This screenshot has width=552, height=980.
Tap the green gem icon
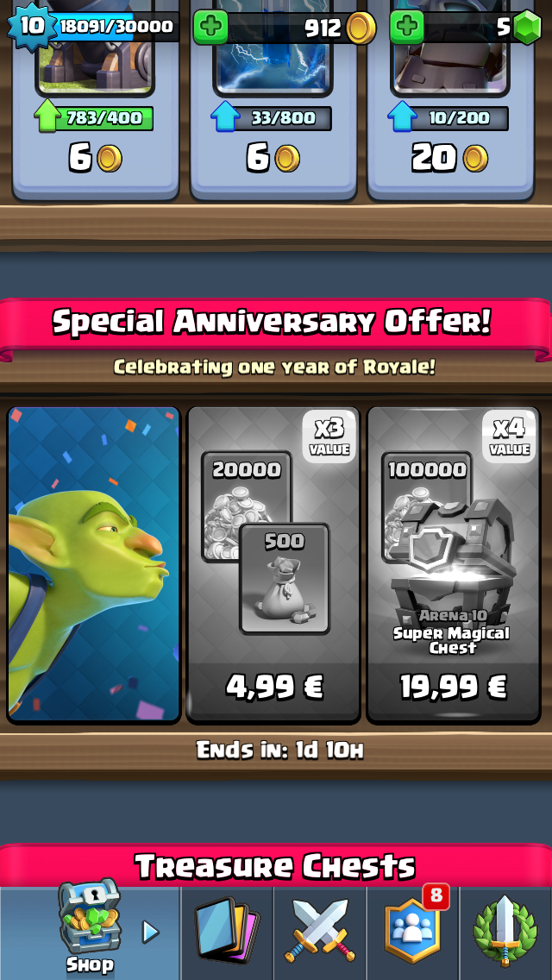[527, 28]
